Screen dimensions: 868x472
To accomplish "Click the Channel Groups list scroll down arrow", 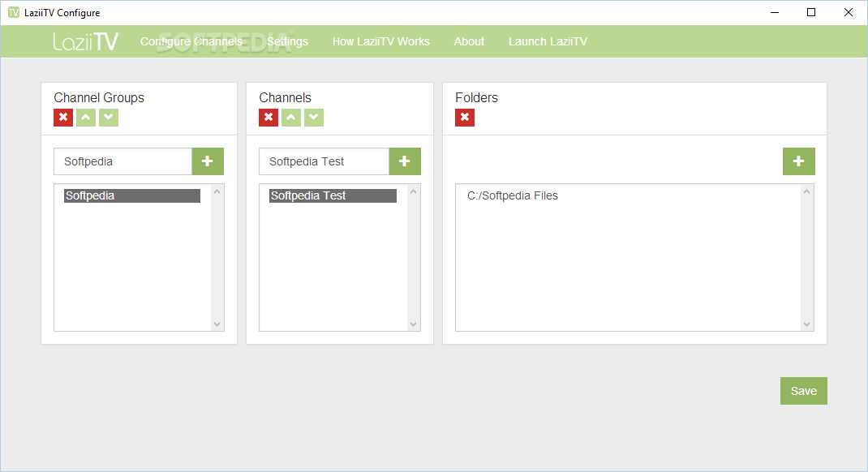I will pyautogui.click(x=217, y=324).
